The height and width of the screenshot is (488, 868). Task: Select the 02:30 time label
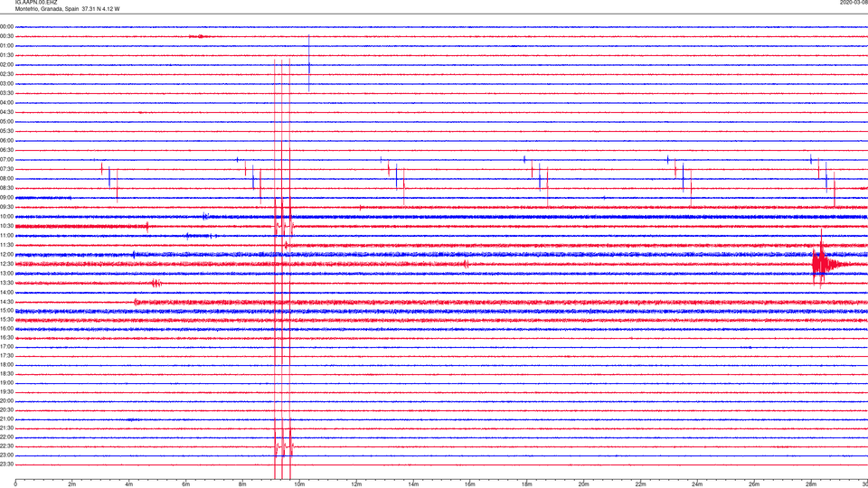[6, 74]
